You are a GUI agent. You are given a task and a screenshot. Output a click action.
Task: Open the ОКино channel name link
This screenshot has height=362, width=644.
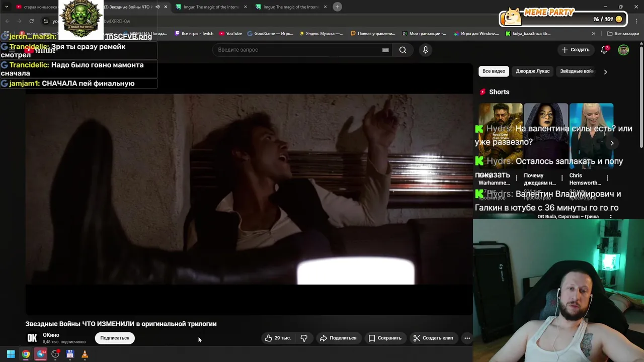[51, 335]
